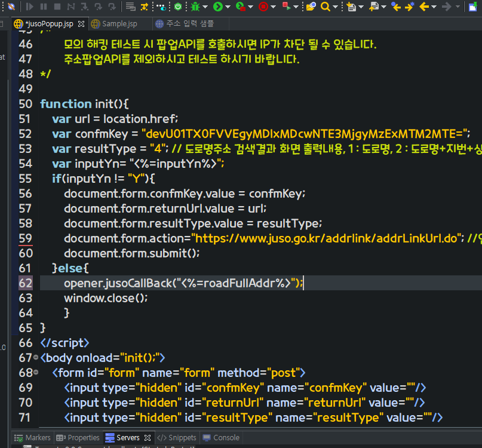Screen dimensions: 482x448
Task: Close the jusoPopup.jsp editor tab
Action: [x=81, y=24]
